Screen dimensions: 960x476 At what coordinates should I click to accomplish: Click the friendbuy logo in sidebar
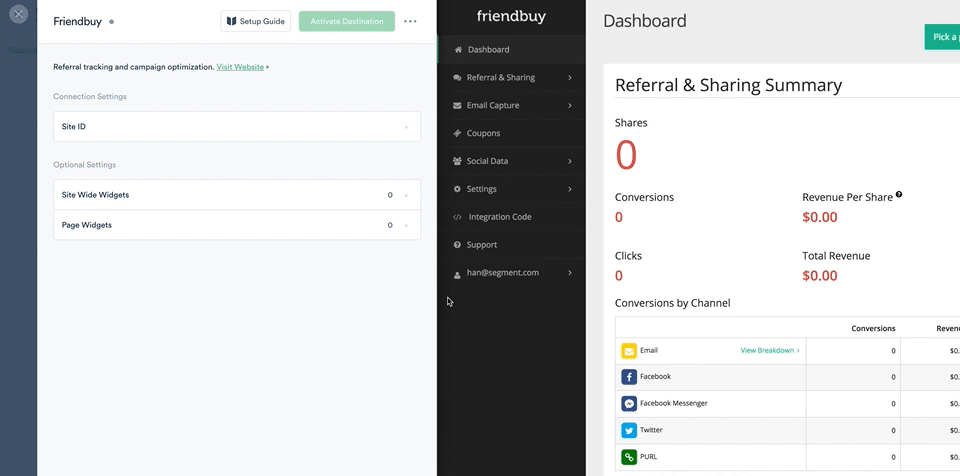pyautogui.click(x=511, y=17)
